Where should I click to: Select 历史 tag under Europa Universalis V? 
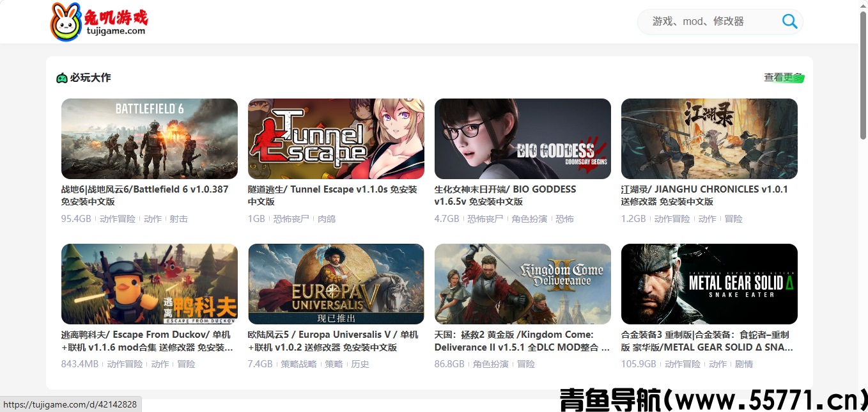point(360,364)
